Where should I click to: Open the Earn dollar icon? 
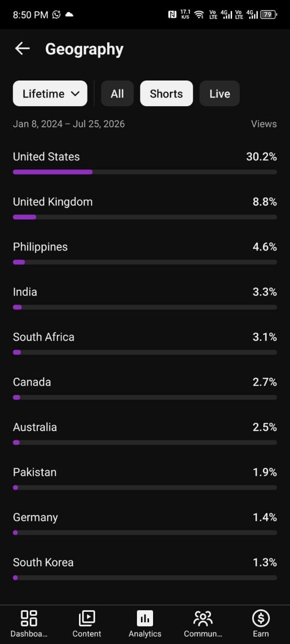pyautogui.click(x=261, y=618)
